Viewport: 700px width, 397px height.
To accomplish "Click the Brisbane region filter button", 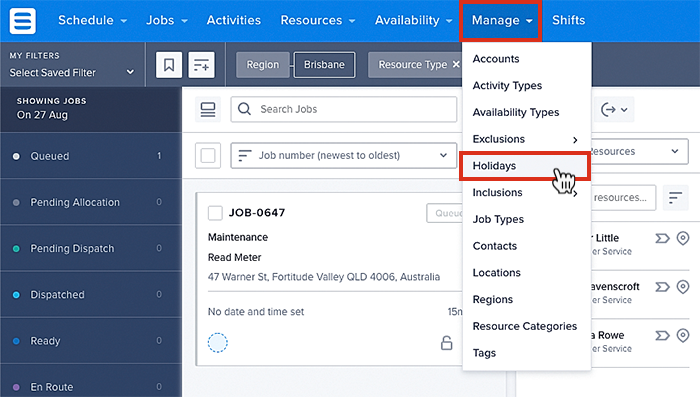I will [x=325, y=65].
